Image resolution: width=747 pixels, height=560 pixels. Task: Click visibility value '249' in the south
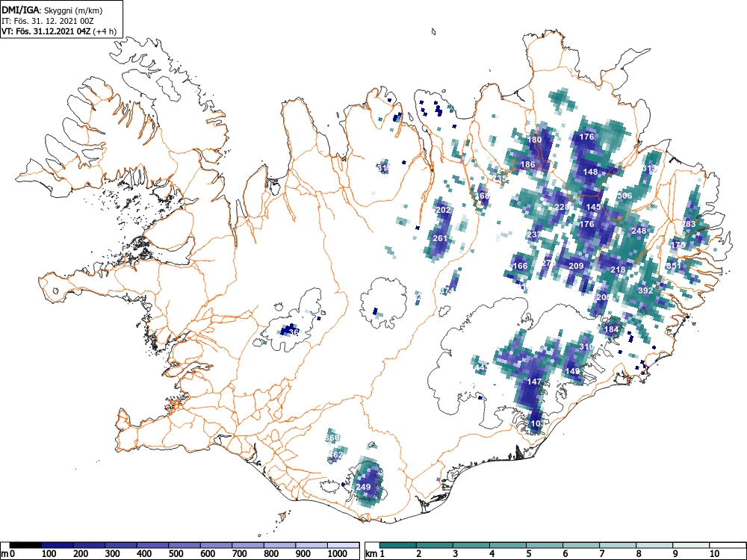pos(363,487)
